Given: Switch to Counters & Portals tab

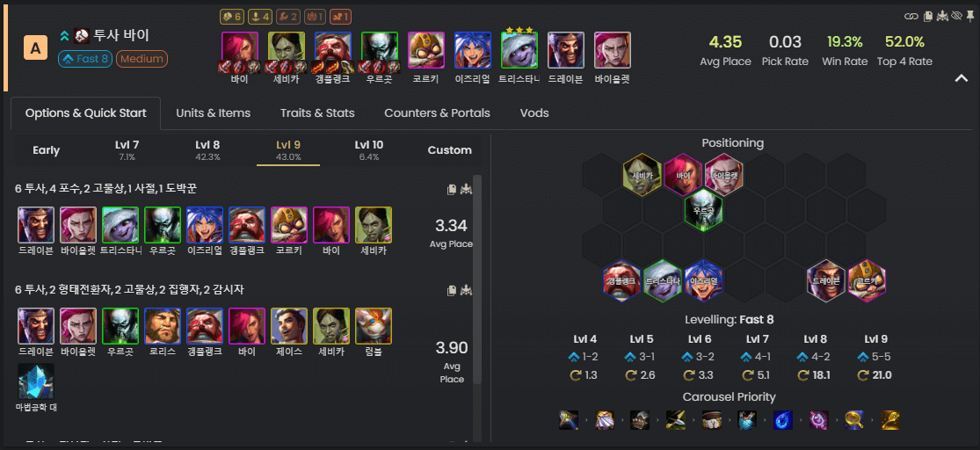Looking at the screenshot, I should (x=437, y=113).
